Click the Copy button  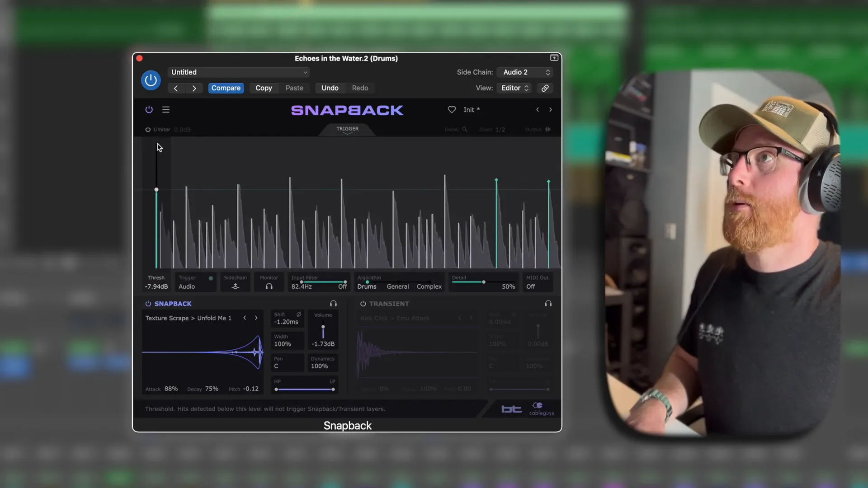tap(264, 88)
